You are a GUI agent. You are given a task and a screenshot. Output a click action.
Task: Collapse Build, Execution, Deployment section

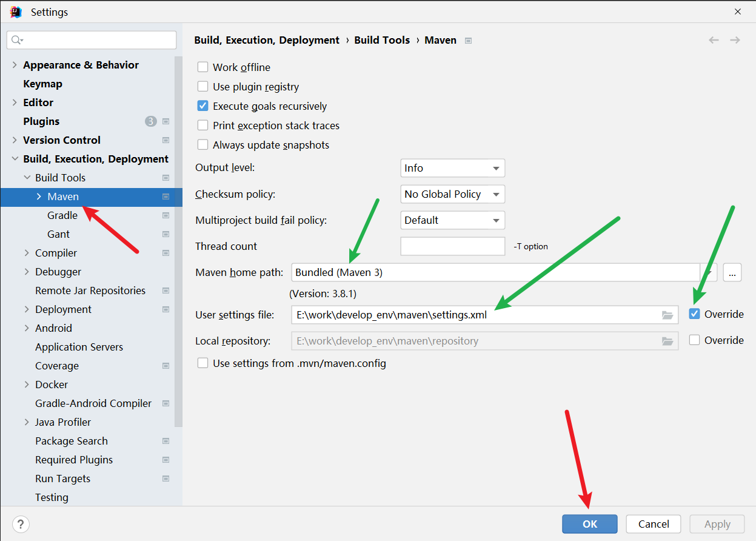tap(15, 159)
